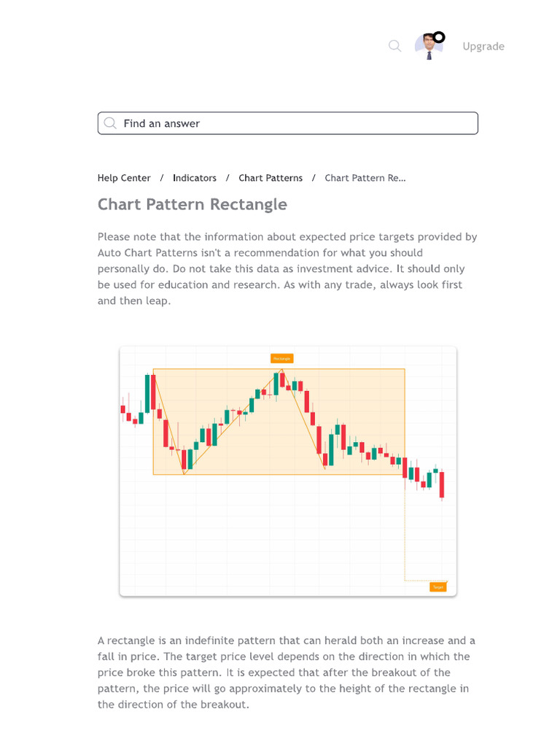
Task: Click the last red candlestick at chart's right edge
Action: (442, 484)
